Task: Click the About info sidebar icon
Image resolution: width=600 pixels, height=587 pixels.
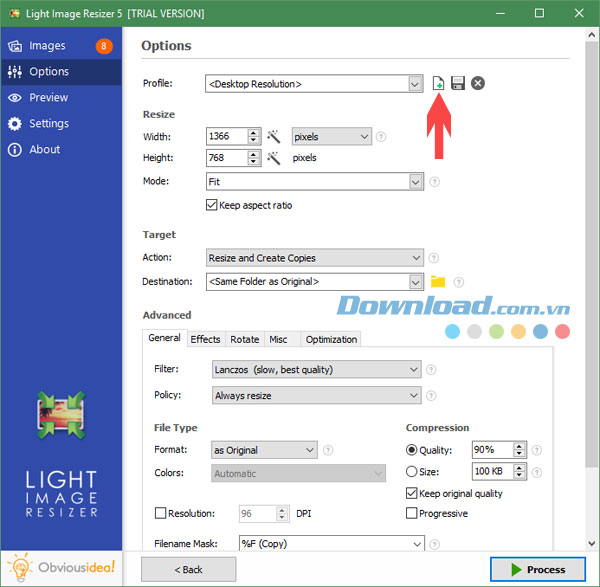Action: click(15, 150)
